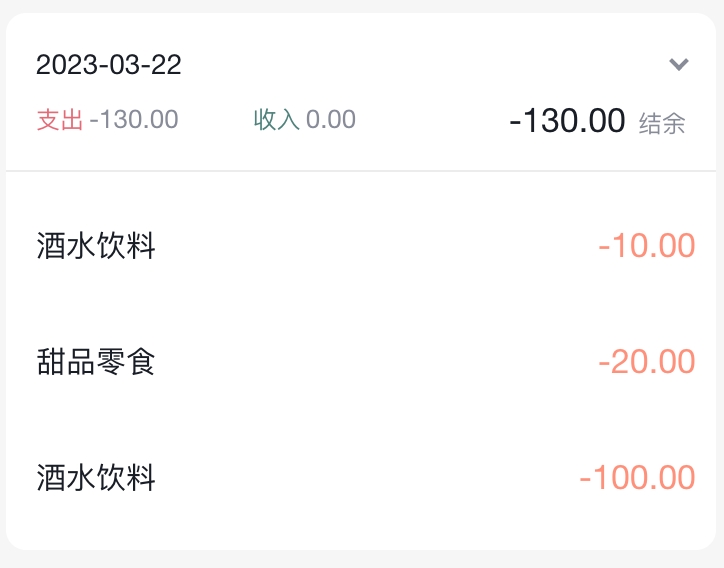Screen dimensions: 724x568
Task: Click the -20.00 amount
Action: tap(646, 361)
